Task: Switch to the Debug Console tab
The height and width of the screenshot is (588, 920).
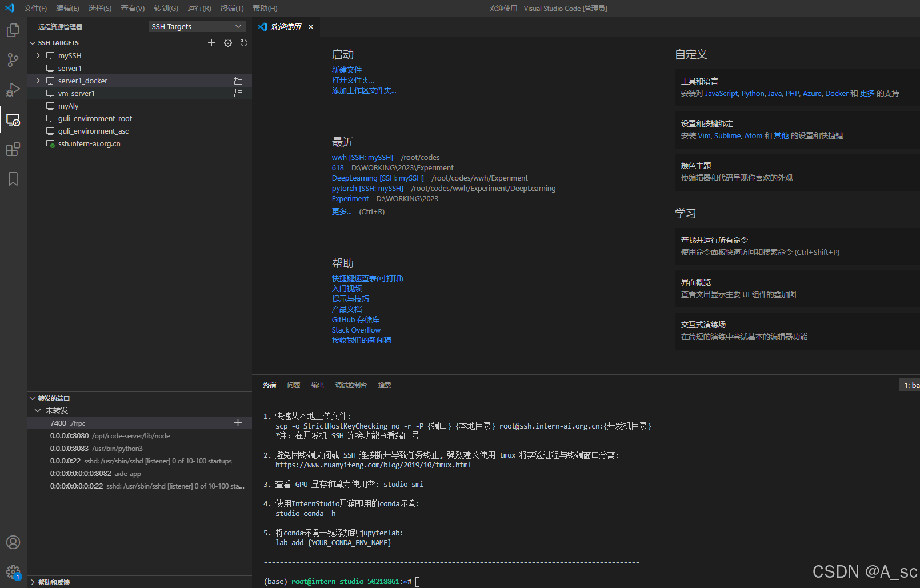Action: (351, 385)
